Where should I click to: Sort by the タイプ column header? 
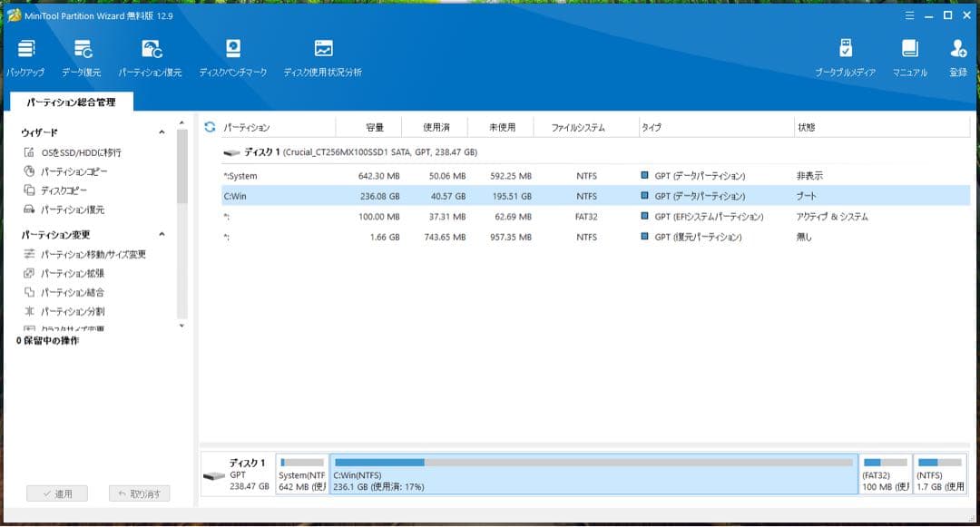pos(652,127)
